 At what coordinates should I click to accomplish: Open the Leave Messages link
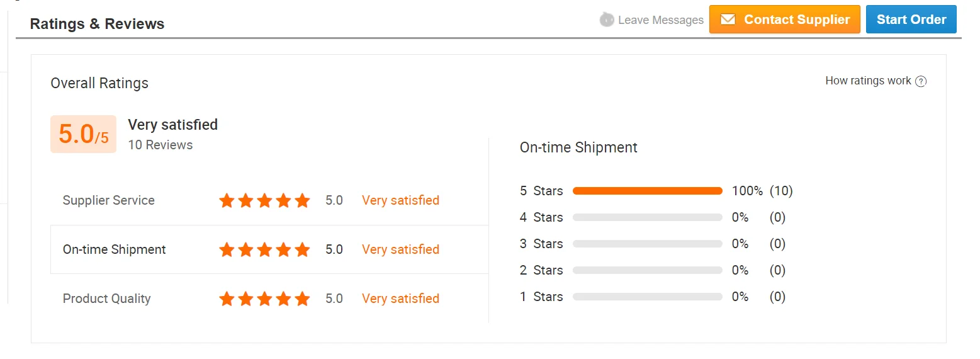click(x=660, y=20)
